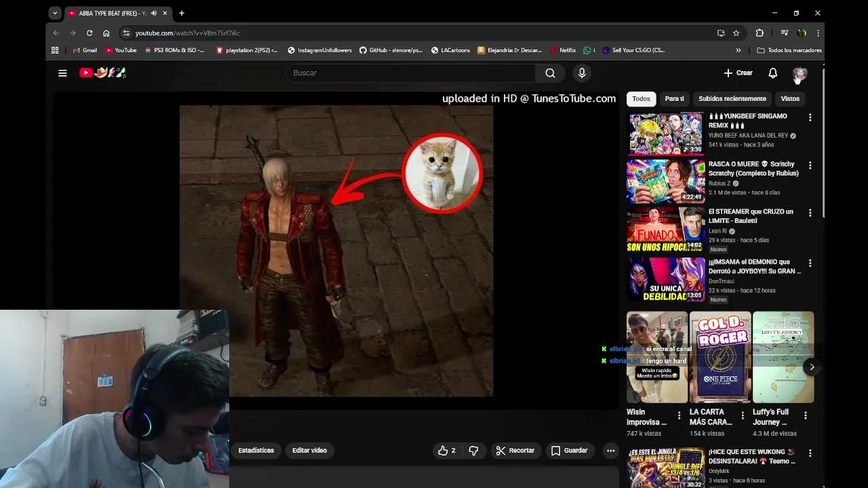Open options menu for YUNGBEEF SINGAMO REMIX video

(x=810, y=117)
